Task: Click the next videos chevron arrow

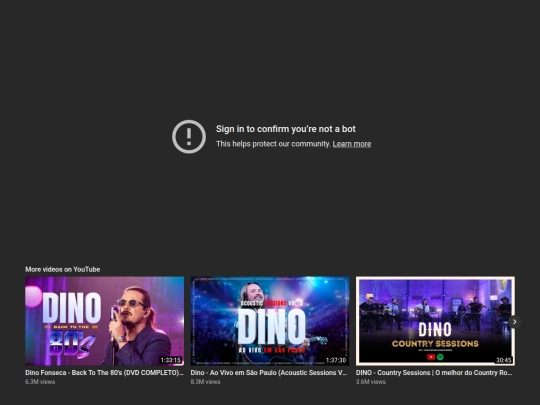Action: pyautogui.click(x=515, y=322)
